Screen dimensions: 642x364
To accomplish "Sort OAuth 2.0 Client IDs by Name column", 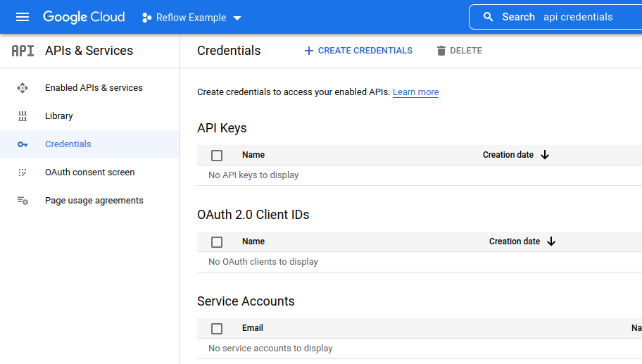I will pyautogui.click(x=253, y=241).
